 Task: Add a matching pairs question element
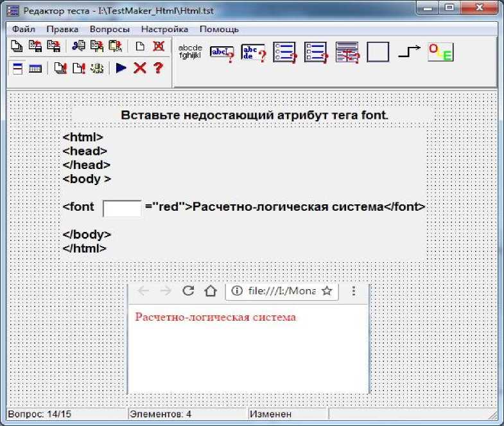coord(347,53)
